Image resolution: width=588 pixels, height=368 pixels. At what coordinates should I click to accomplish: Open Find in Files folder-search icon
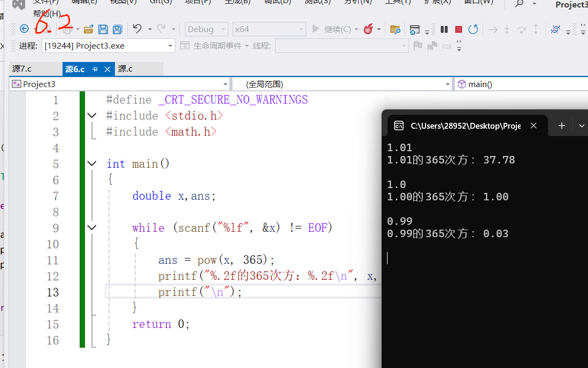click(x=395, y=29)
